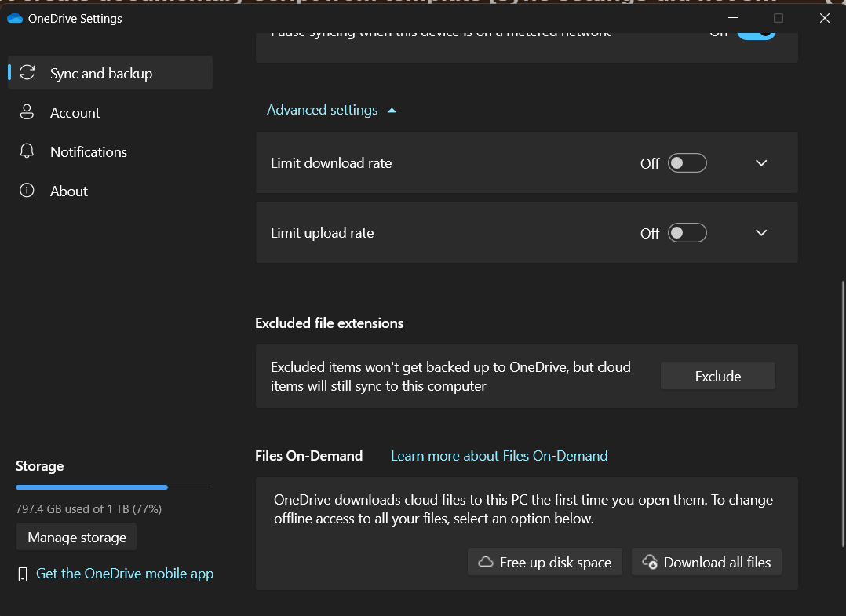Click the "Files On-Demand" heading

[308, 456]
